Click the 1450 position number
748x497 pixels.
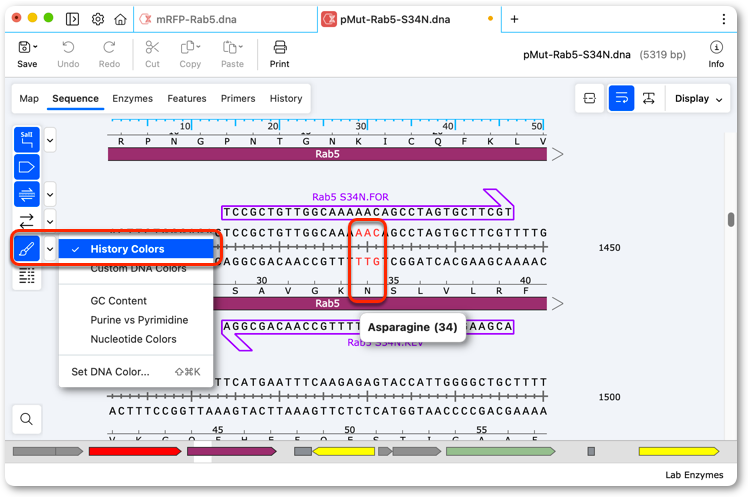click(609, 248)
